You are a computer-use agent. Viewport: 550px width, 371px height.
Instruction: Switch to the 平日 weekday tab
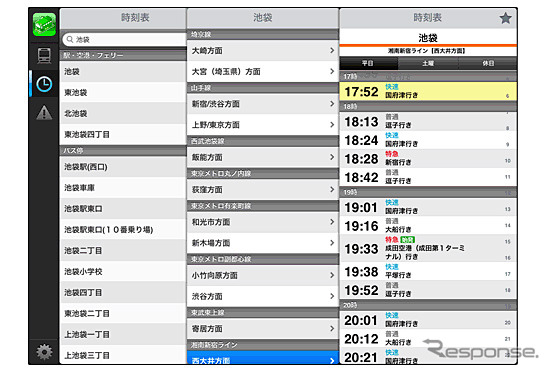point(368,63)
